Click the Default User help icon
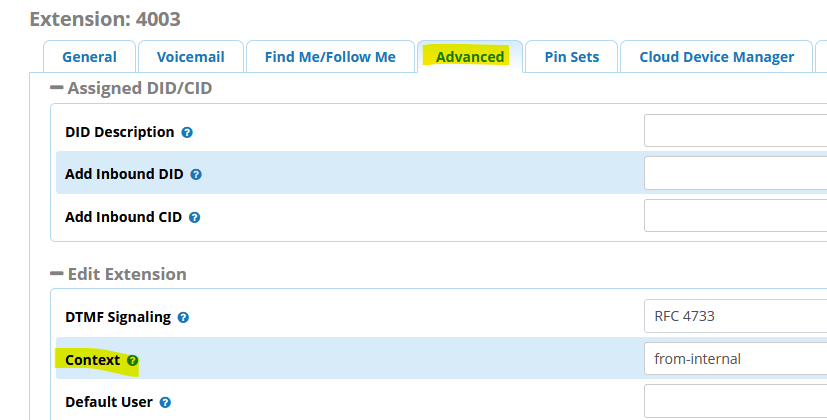The width and height of the screenshot is (827, 420). pyautogui.click(x=163, y=403)
